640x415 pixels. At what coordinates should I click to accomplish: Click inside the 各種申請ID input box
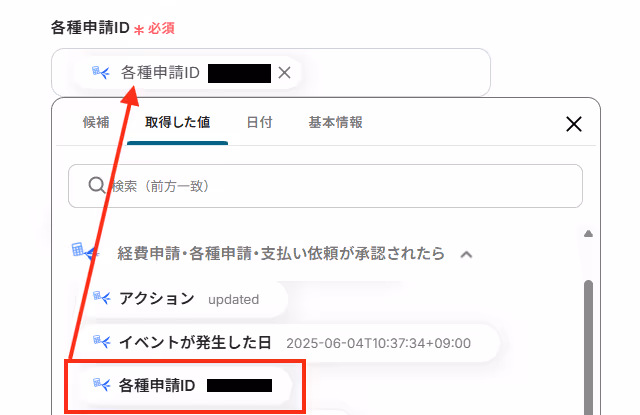392,73
